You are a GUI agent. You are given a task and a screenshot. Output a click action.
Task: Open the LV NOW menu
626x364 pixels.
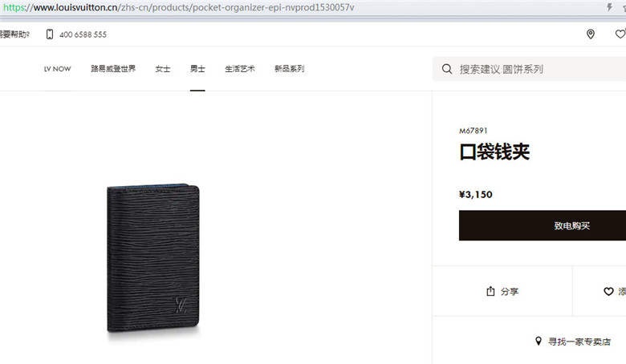click(x=58, y=69)
